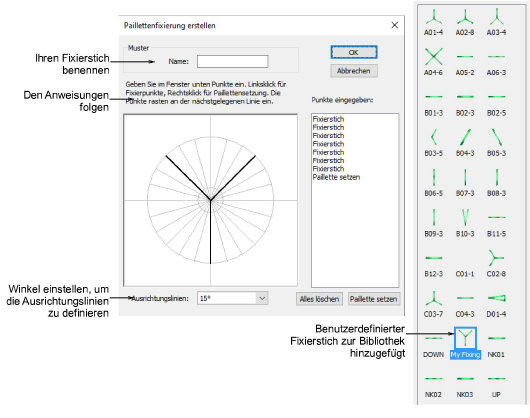Select the A01-4 fixing stitch pattern

pyautogui.click(x=433, y=22)
